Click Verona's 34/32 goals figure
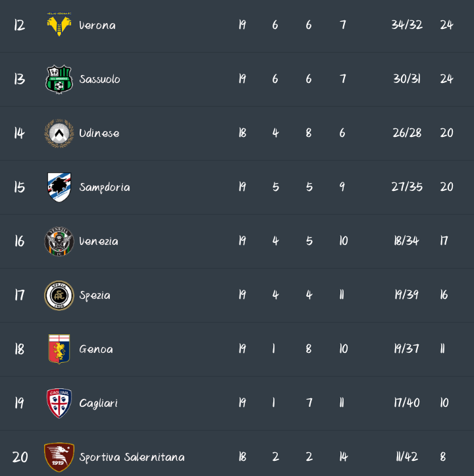This screenshot has height=476, width=474. point(407,25)
